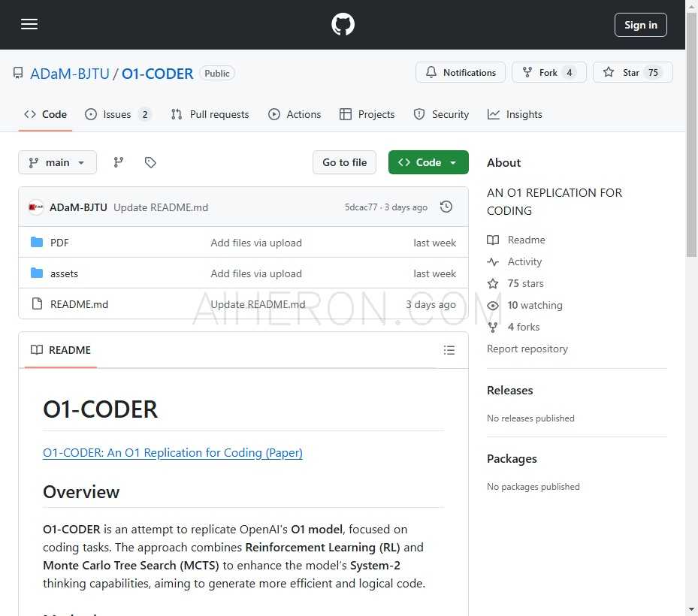Click the Sign in button
The width and height of the screenshot is (698, 616).
coord(640,25)
